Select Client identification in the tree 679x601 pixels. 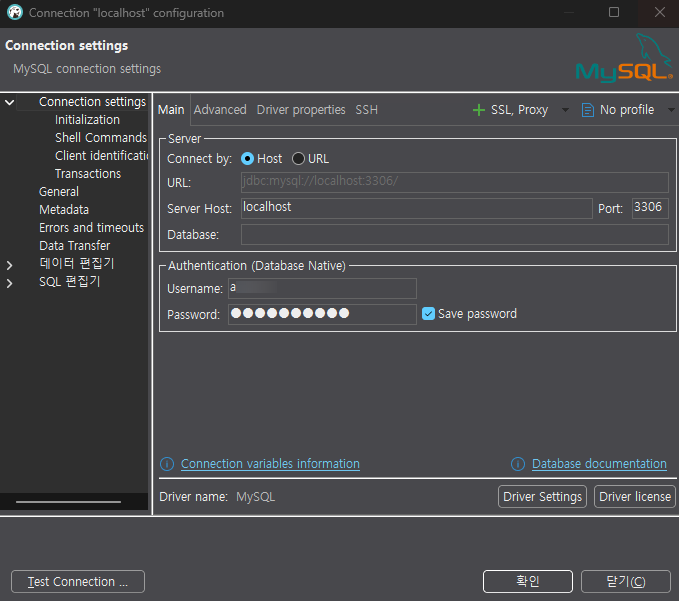(x=101, y=155)
